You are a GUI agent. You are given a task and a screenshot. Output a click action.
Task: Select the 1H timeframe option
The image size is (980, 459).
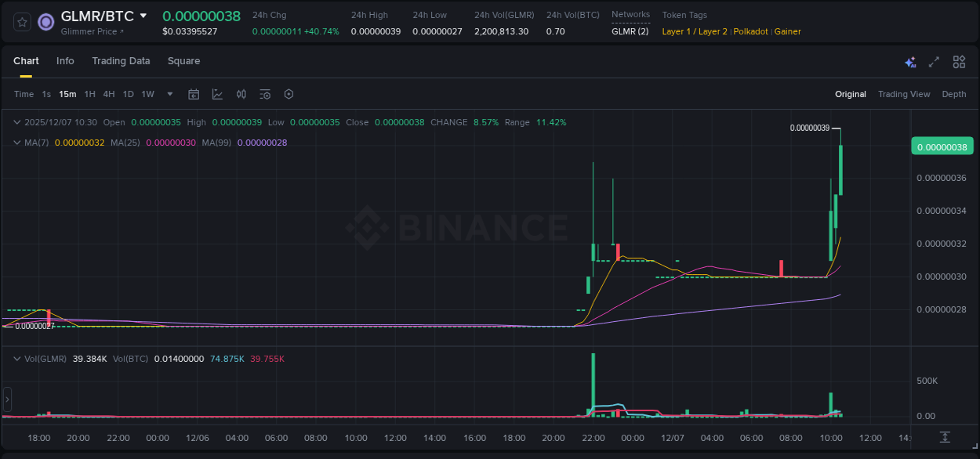tap(89, 93)
